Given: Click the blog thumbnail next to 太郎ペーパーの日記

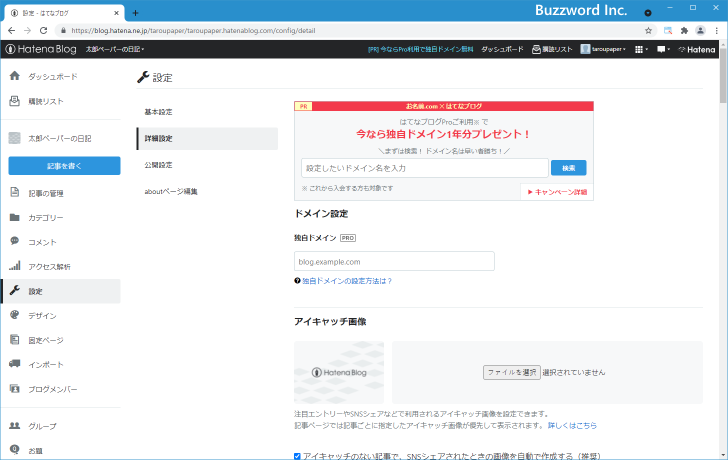Looking at the screenshot, I should (15, 138).
